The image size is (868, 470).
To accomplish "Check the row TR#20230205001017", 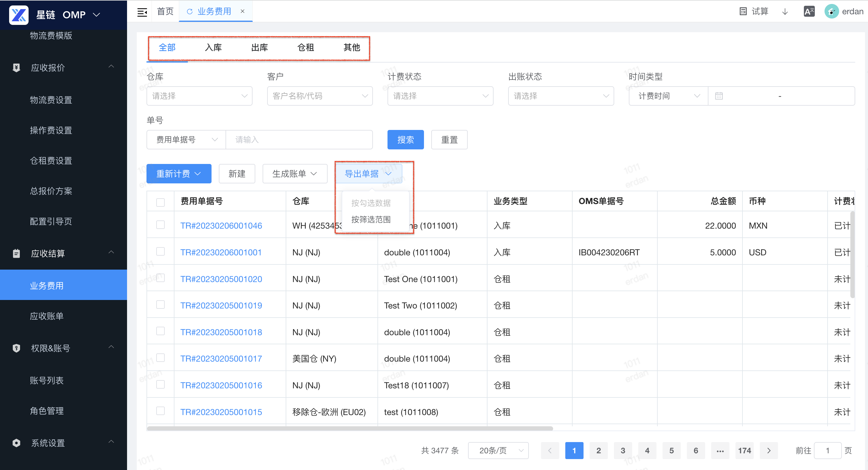I will pyautogui.click(x=160, y=358).
